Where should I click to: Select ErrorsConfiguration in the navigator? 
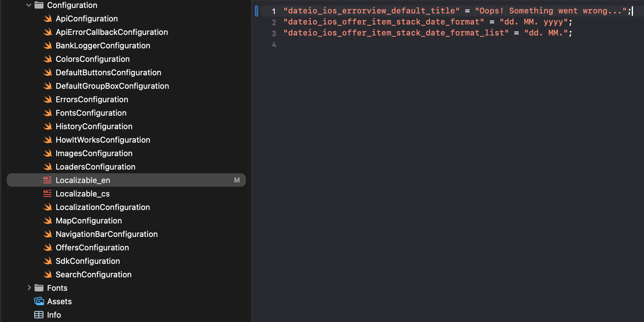pos(92,99)
